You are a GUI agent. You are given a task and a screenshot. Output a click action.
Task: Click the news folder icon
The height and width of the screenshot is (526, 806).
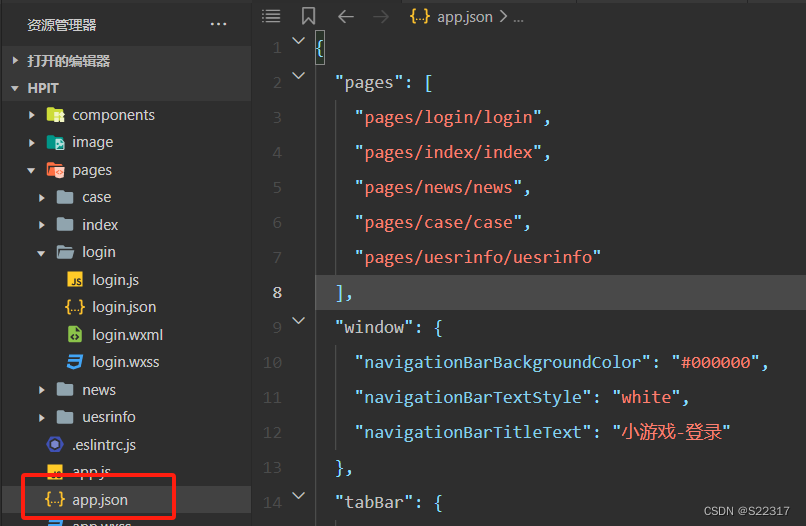pyautogui.click(x=65, y=389)
